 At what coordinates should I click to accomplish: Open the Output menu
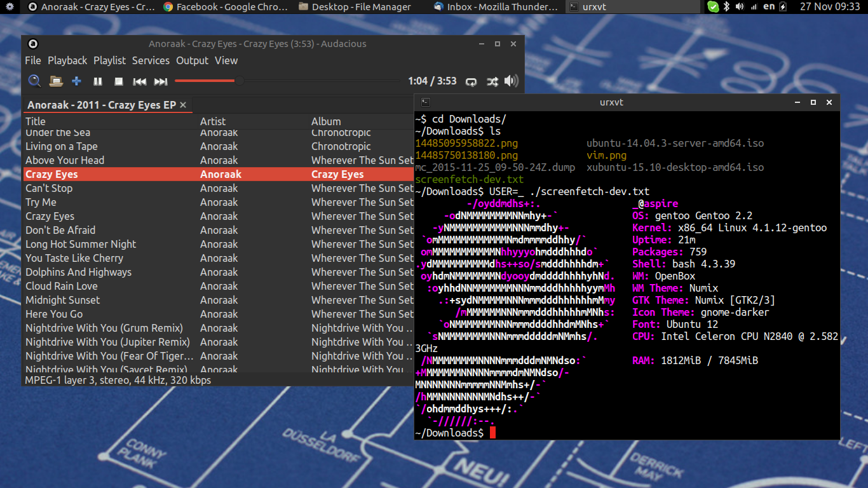tap(193, 60)
